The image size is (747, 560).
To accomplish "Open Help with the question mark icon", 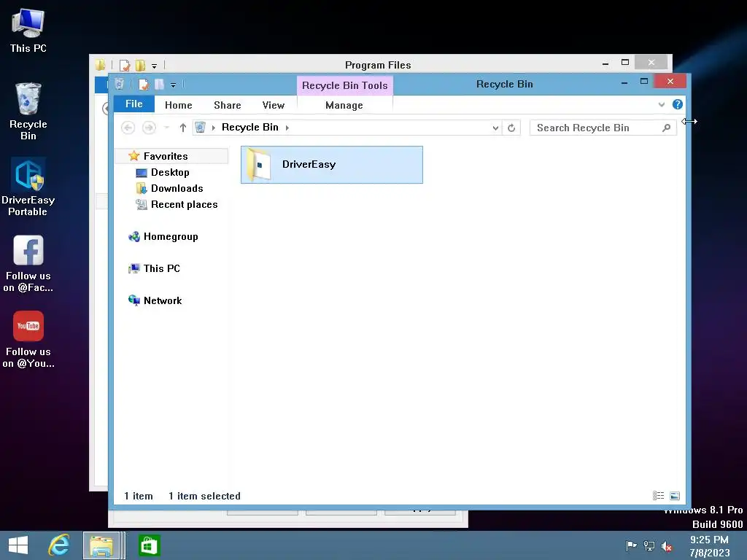I will (x=678, y=104).
